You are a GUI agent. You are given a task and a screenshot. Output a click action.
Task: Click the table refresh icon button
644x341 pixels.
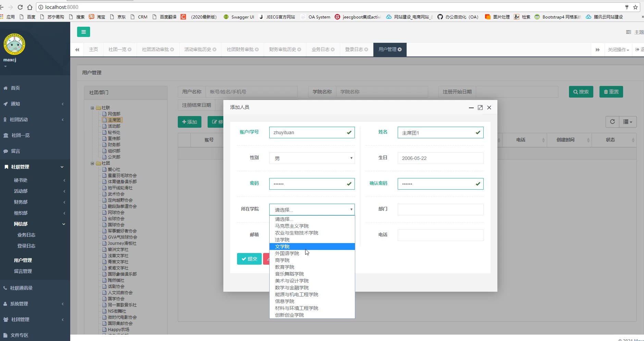[612, 122]
